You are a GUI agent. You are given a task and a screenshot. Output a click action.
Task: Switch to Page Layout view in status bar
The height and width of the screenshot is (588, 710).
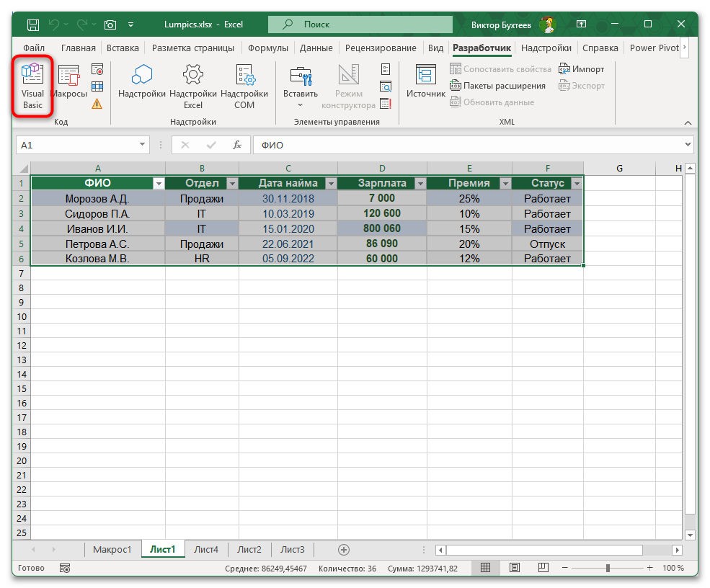pyautogui.click(x=514, y=568)
